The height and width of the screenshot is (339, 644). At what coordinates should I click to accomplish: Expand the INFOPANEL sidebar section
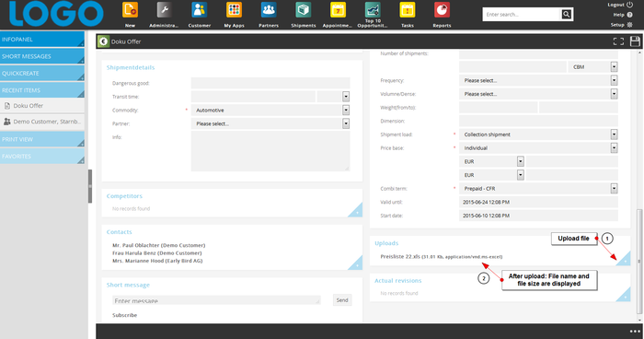tap(42, 39)
